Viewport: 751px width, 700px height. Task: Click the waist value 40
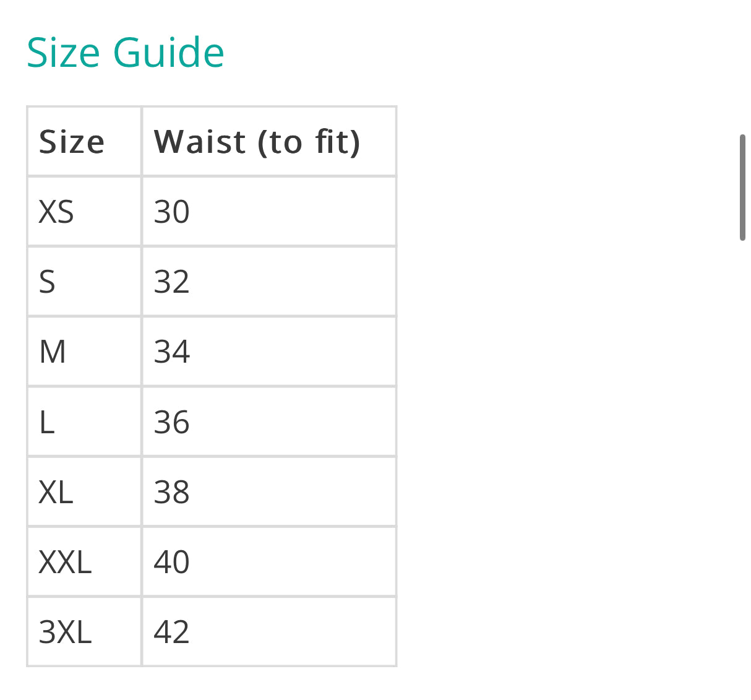pos(171,562)
